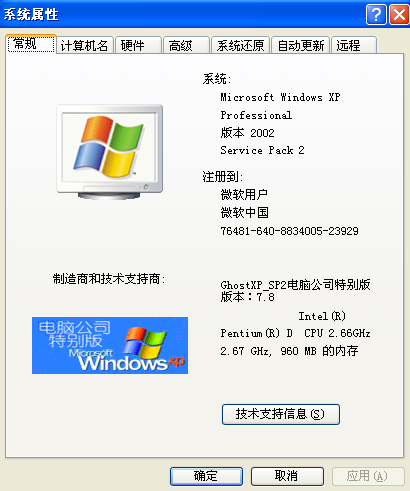This screenshot has width=410, height=491.
Task: Click the help question mark icon
Action: [376, 14]
